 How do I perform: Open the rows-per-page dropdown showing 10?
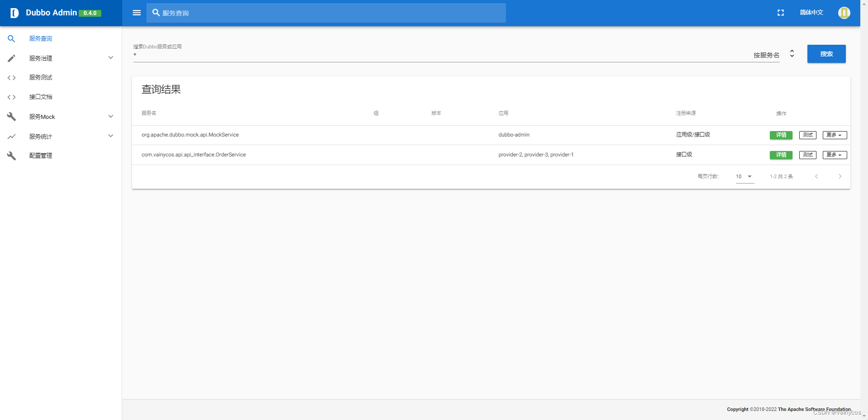[x=745, y=176]
